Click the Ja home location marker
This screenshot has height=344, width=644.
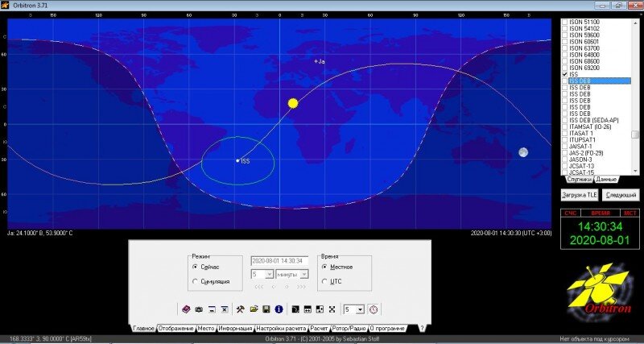[x=316, y=62]
